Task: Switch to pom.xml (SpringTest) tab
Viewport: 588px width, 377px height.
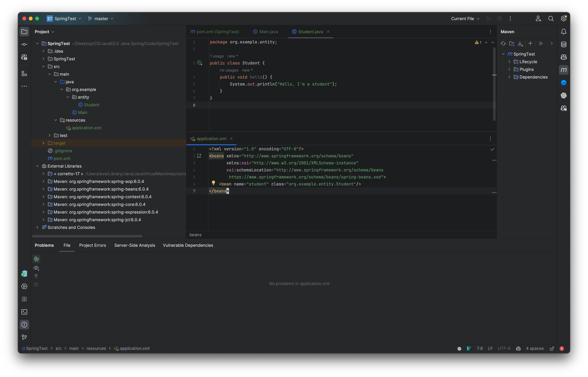Action: pos(215,32)
